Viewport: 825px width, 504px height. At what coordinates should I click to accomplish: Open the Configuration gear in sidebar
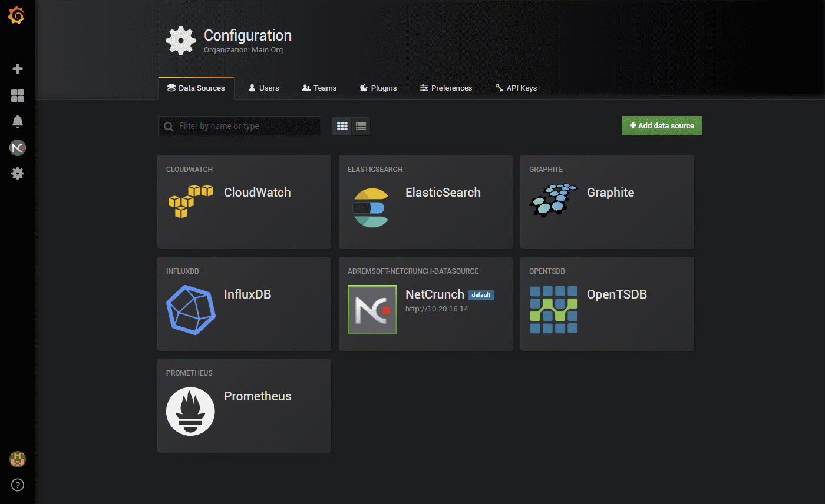click(x=18, y=174)
